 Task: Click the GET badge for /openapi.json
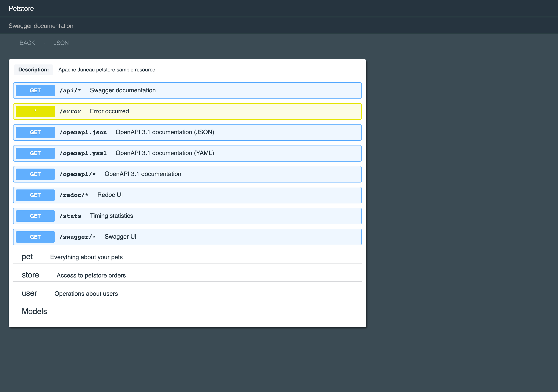(x=35, y=132)
